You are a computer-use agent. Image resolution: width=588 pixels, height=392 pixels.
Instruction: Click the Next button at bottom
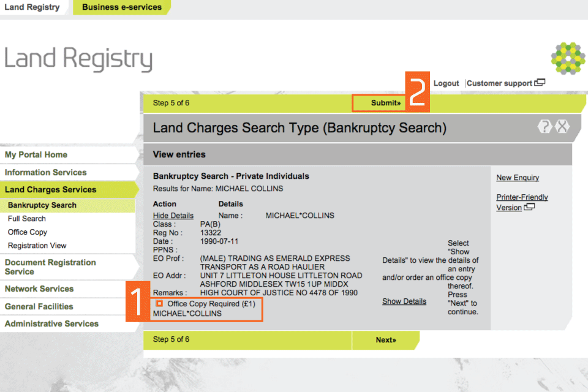385,340
